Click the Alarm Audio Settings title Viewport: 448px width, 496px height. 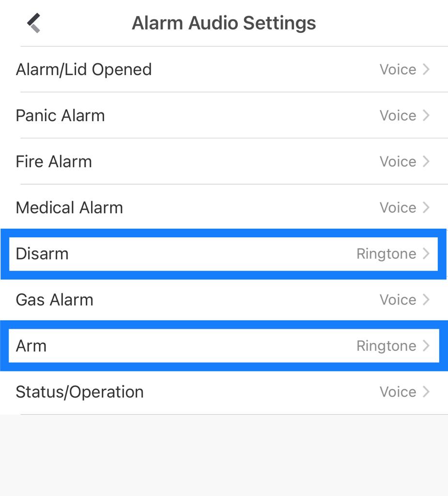tap(224, 23)
